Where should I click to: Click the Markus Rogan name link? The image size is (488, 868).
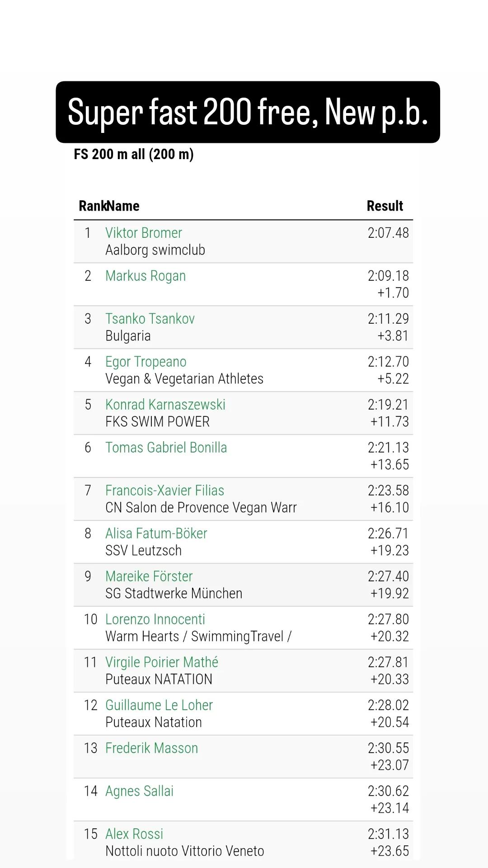[x=145, y=276]
